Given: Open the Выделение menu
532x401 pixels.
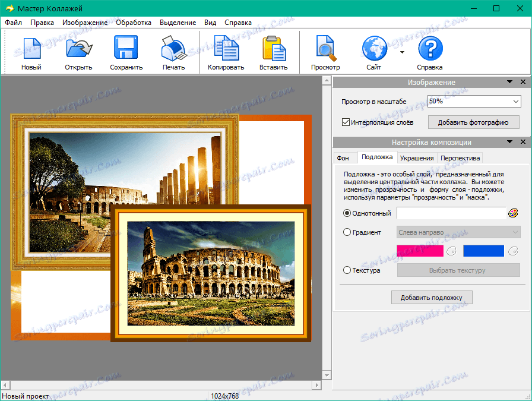Looking at the screenshot, I should (178, 23).
